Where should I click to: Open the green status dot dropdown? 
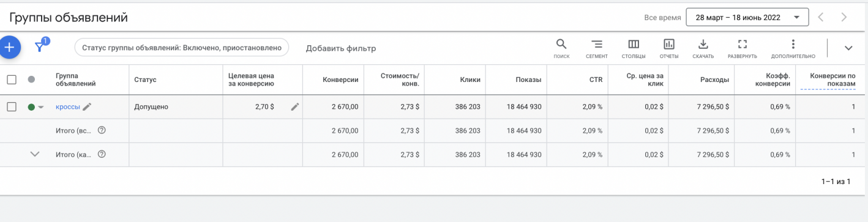(x=36, y=107)
